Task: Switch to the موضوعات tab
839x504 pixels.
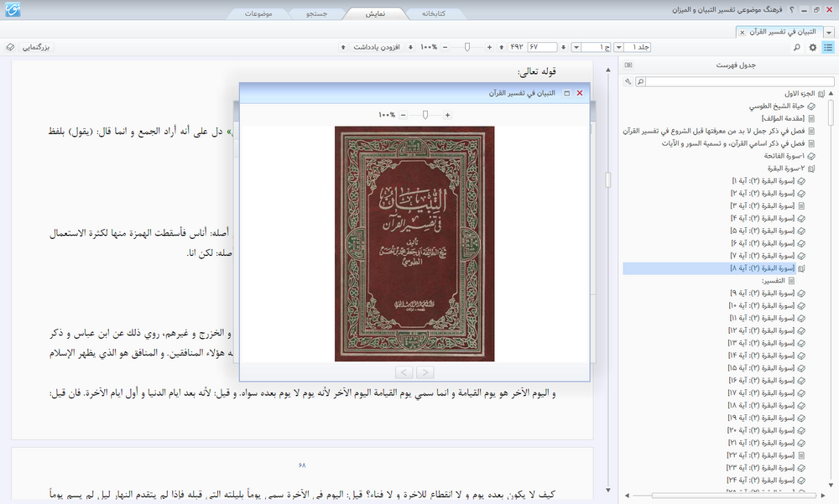Action: click(x=258, y=14)
